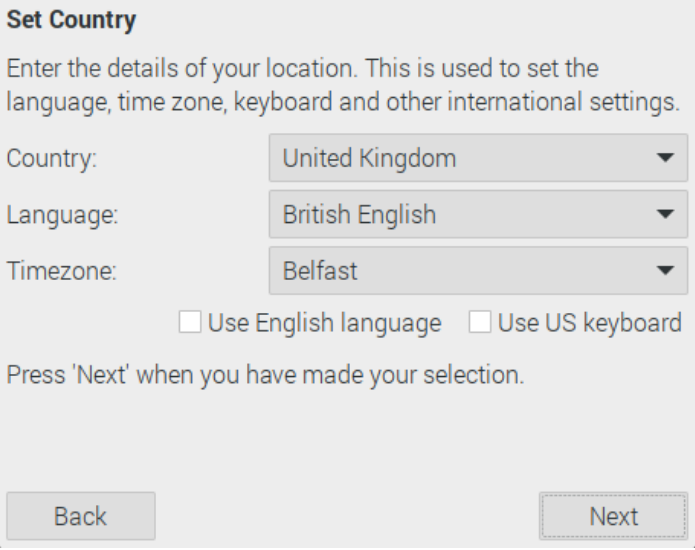Viewport: 695px width, 550px height.
Task: Click the 'Use English language' label text
Action: pyautogui.click(x=324, y=323)
